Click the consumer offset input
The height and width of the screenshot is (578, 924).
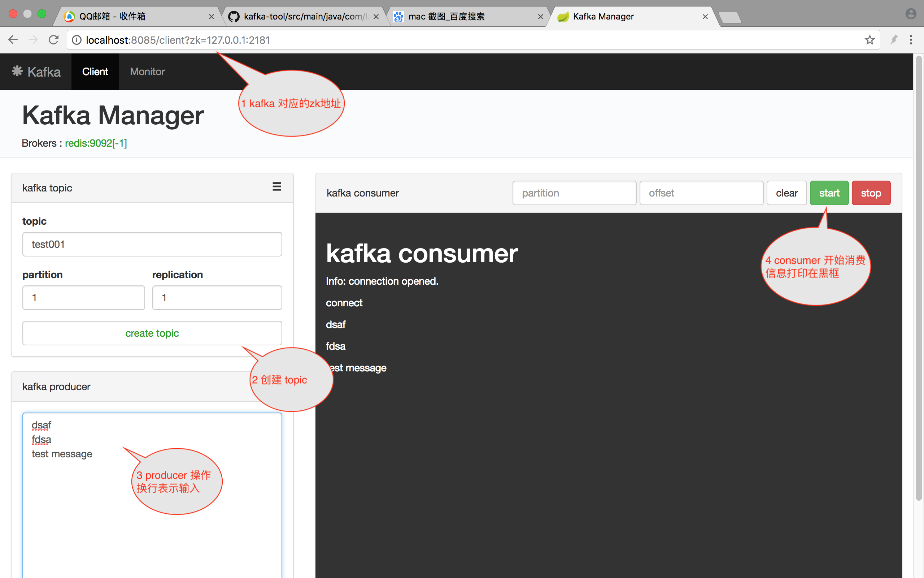701,193
